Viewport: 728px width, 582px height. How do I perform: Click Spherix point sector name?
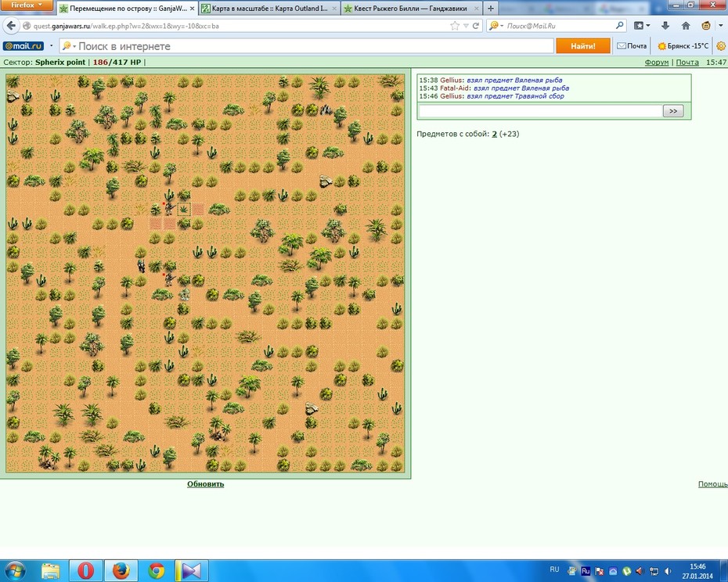tap(60, 63)
